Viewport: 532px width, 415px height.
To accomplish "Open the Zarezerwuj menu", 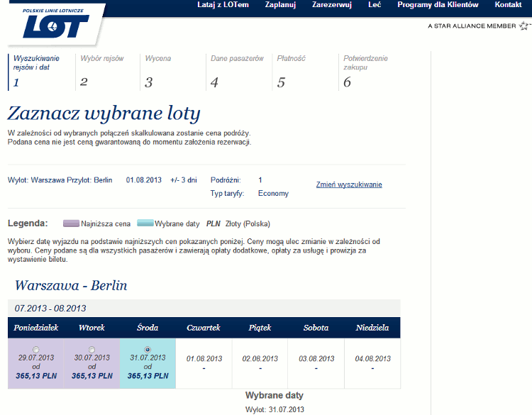I will 332,5.
